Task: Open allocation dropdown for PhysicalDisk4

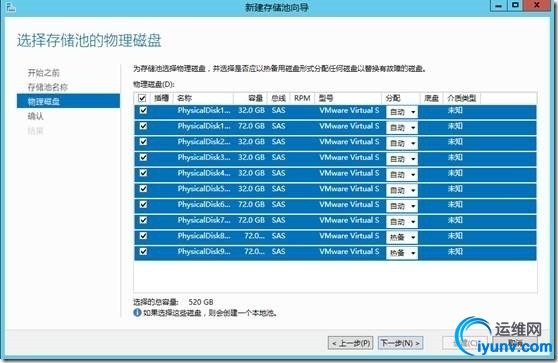Action: coord(402,174)
